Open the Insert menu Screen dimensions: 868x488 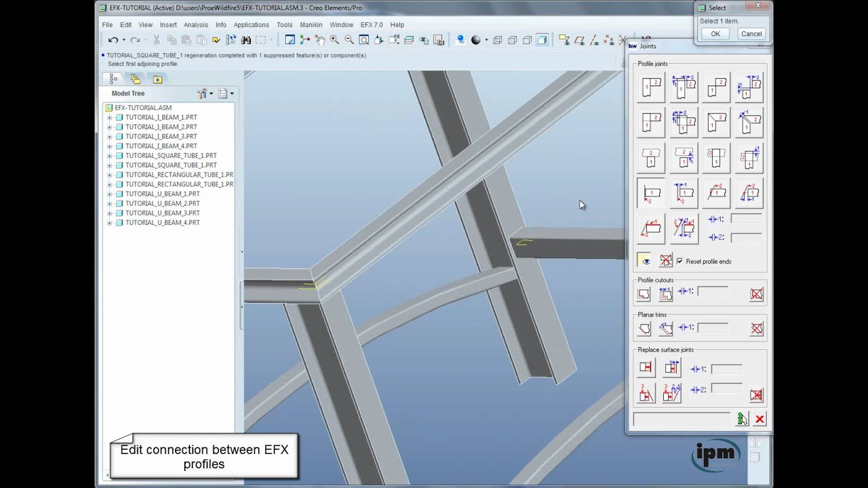coord(168,25)
